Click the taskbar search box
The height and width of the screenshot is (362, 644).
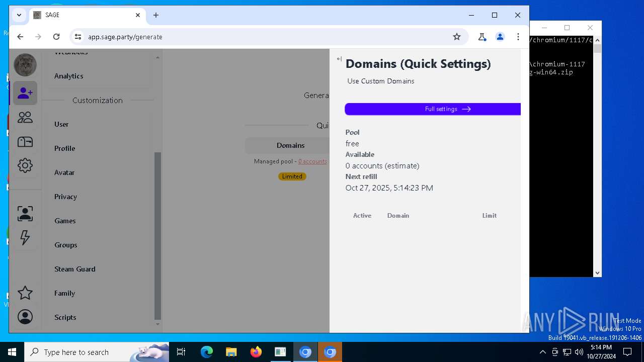click(97, 352)
